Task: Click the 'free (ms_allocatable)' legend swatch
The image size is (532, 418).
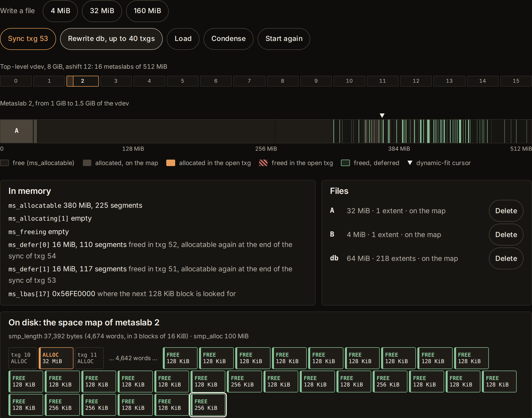Action: tap(4, 163)
